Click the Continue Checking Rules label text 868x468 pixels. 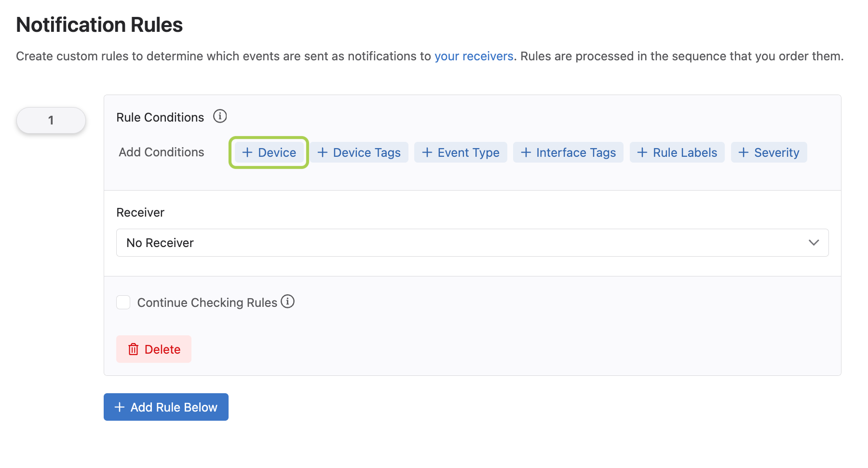click(207, 303)
